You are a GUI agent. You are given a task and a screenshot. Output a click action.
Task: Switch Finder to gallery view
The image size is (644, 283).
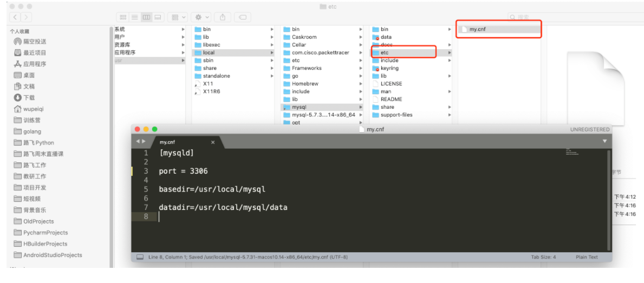[x=158, y=17]
